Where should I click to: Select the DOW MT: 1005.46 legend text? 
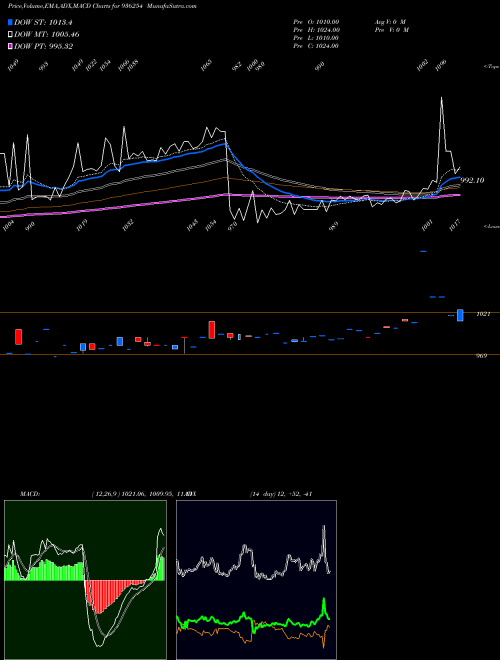(x=47, y=35)
